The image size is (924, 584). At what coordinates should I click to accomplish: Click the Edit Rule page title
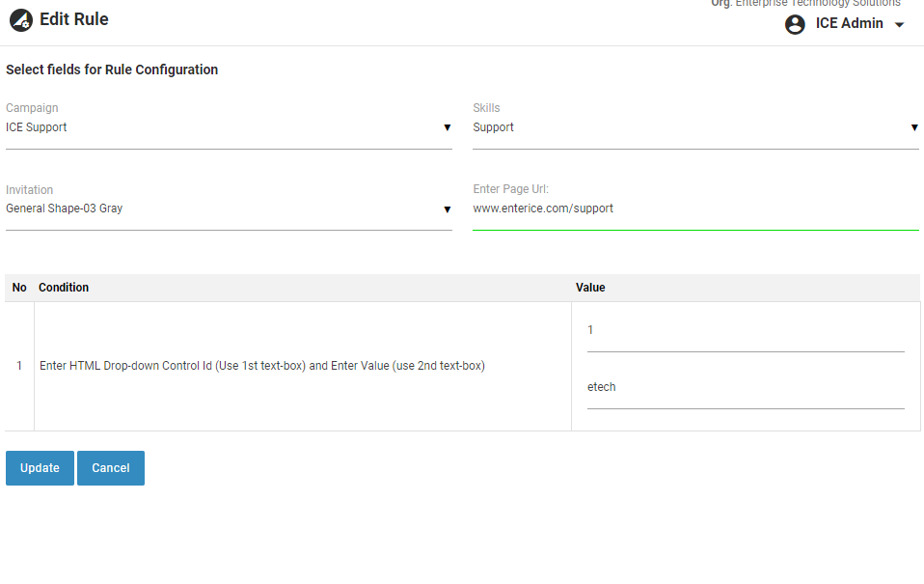[73, 19]
